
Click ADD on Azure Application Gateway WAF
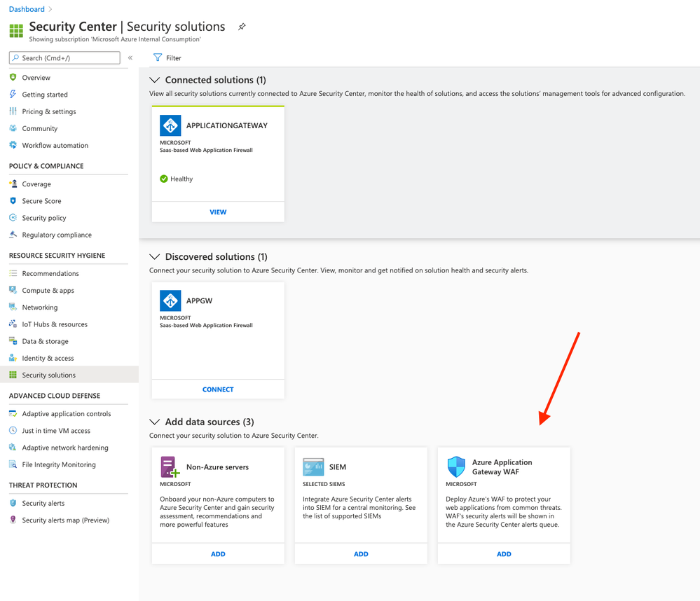pyautogui.click(x=504, y=553)
